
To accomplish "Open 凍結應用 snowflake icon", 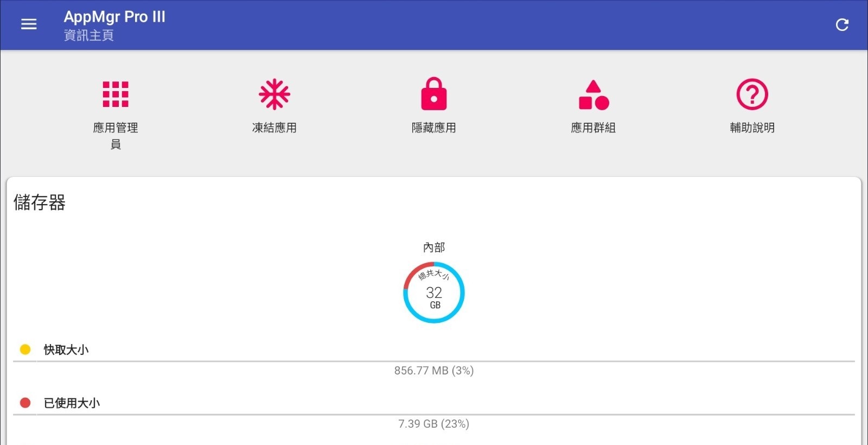I will 275,94.
